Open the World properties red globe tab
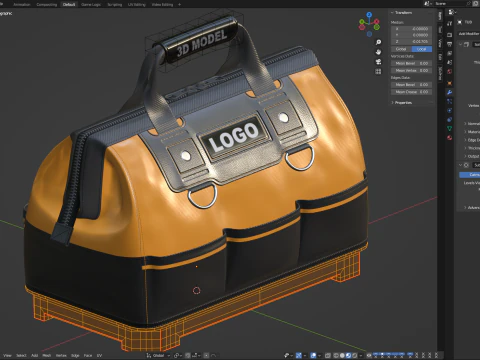480x360 pixels. coord(449,71)
